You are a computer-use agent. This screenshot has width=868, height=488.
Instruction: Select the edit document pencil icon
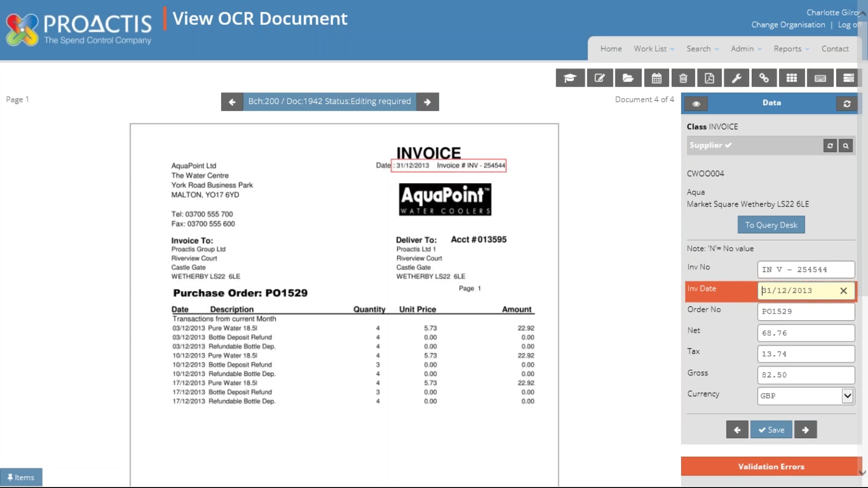pyautogui.click(x=600, y=78)
